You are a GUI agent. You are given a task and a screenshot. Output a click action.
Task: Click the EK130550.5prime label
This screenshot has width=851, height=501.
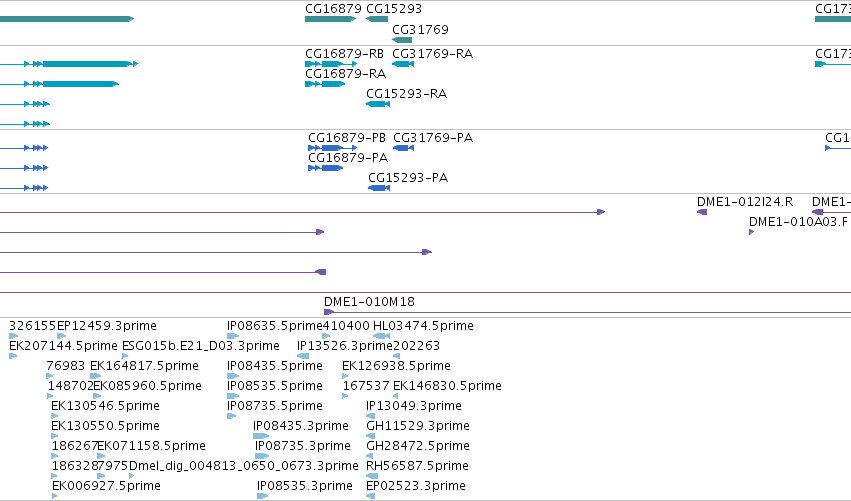point(105,426)
